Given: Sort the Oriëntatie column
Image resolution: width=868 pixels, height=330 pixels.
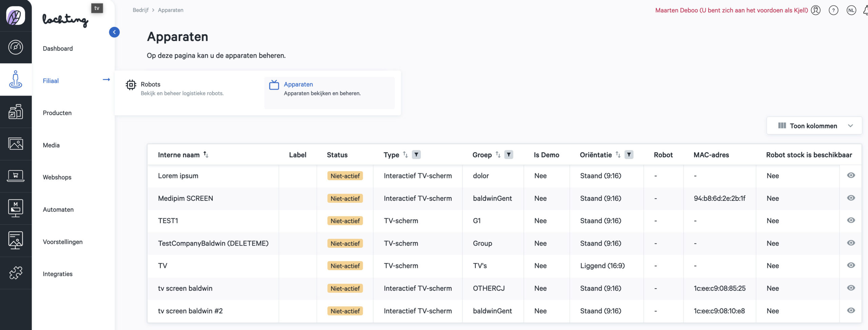Looking at the screenshot, I should point(618,155).
